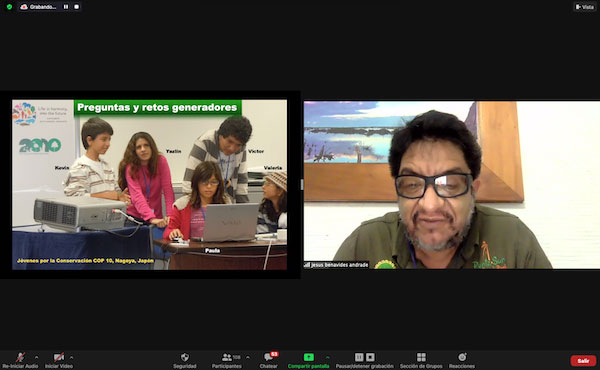Open the Seguridad shield icon
The width and height of the screenshot is (600, 370).
pyautogui.click(x=184, y=357)
